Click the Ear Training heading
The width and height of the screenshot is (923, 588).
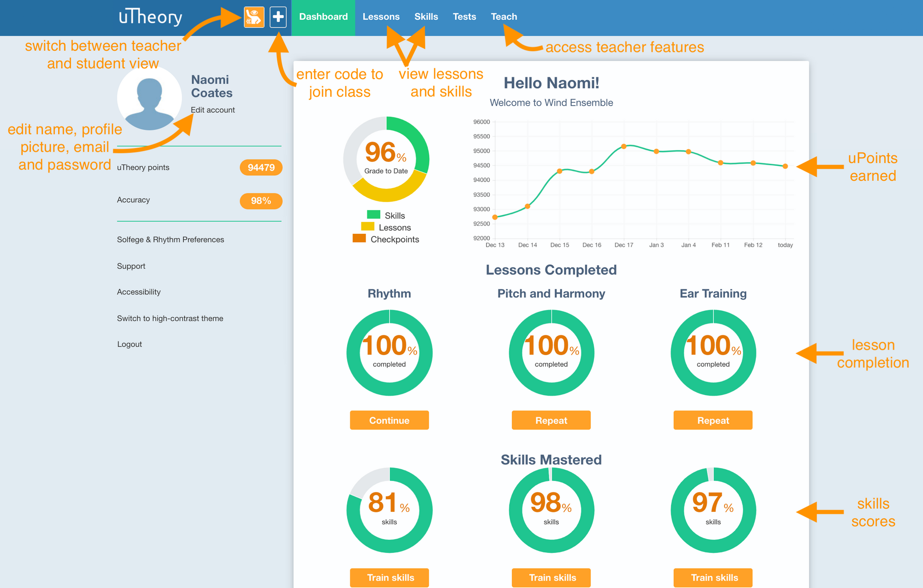[713, 294]
